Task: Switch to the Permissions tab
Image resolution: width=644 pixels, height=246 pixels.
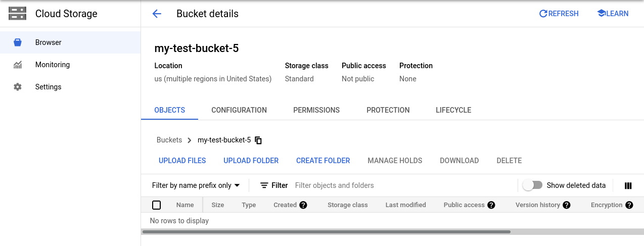Action: [x=316, y=110]
